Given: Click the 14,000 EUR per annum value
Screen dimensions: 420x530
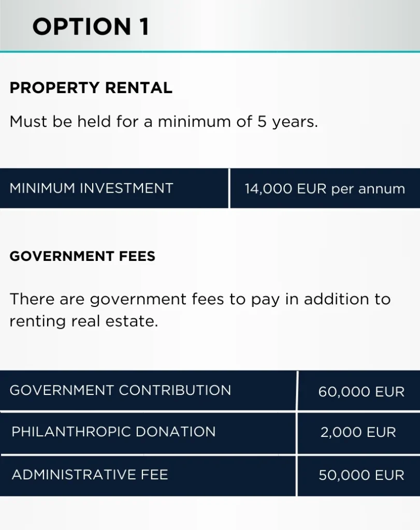Looking at the screenshot, I should pos(325,188).
